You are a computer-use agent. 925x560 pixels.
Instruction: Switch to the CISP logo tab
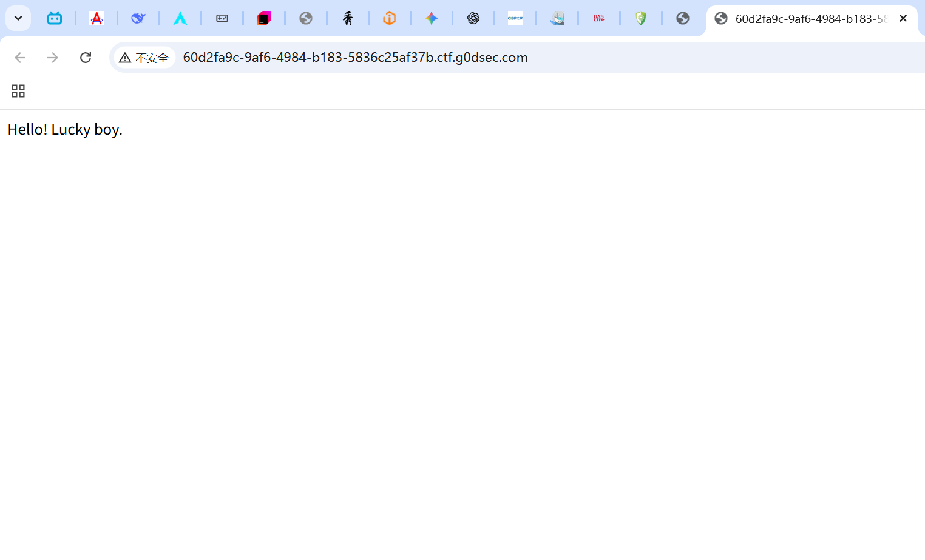(x=515, y=18)
